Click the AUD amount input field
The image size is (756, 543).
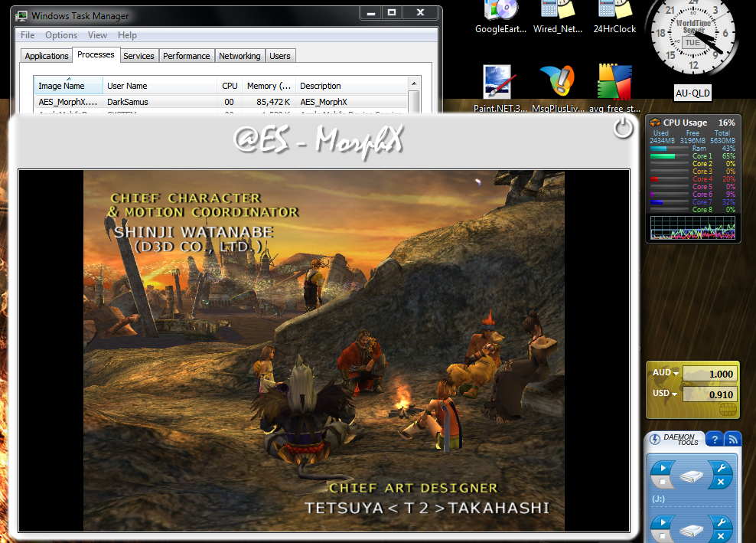click(x=709, y=374)
